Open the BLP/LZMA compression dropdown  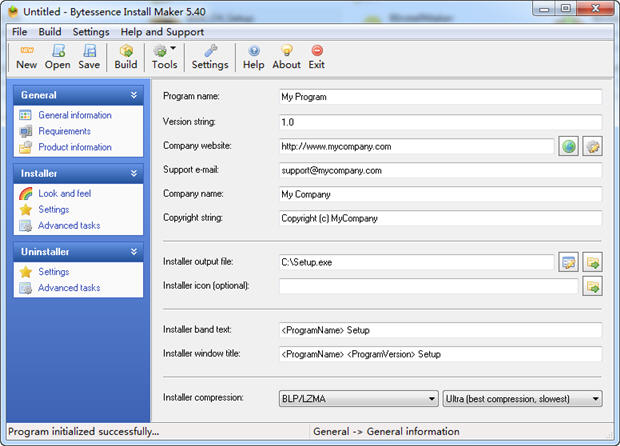(x=358, y=398)
